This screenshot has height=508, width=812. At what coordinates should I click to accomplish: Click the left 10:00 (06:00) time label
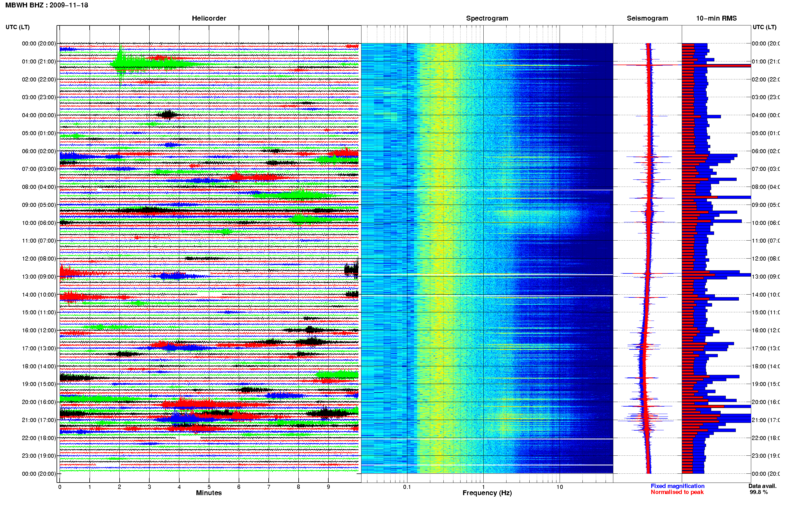coord(39,223)
